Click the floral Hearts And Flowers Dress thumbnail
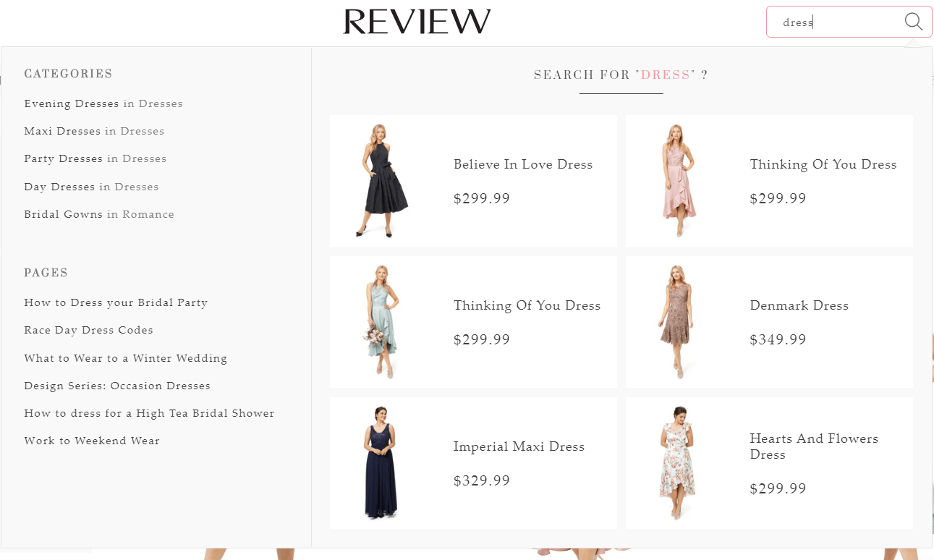 677,462
